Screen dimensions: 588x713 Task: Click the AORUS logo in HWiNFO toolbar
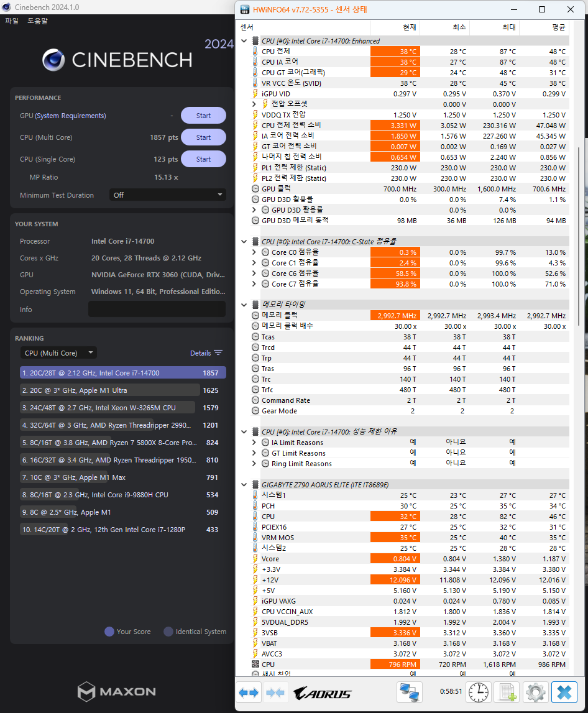(x=323, y=693)
